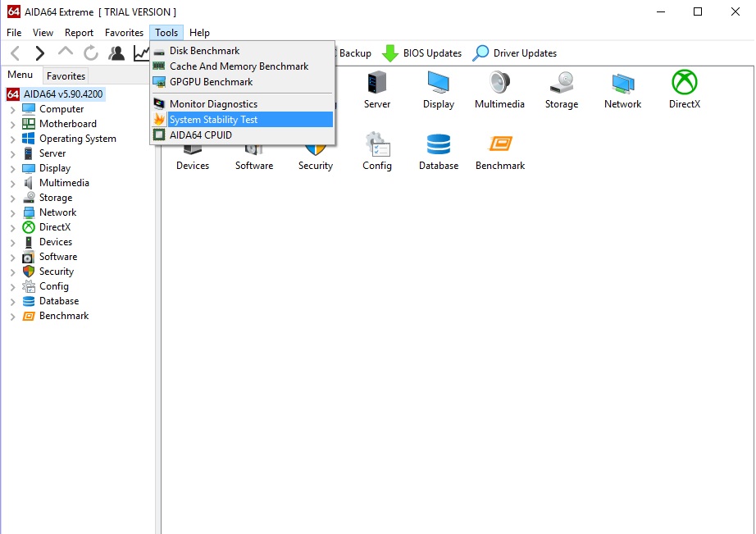Image resolution: width=756 pixels, height=534 pixels.
Task: Open the Benchmark icon in main pane
Action: tap(500, 152)
